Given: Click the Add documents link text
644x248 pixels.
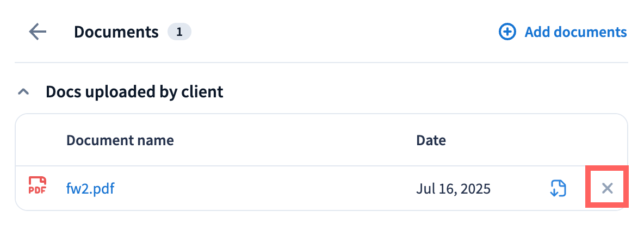Looking at the screenshot, I should coord(575,32).
